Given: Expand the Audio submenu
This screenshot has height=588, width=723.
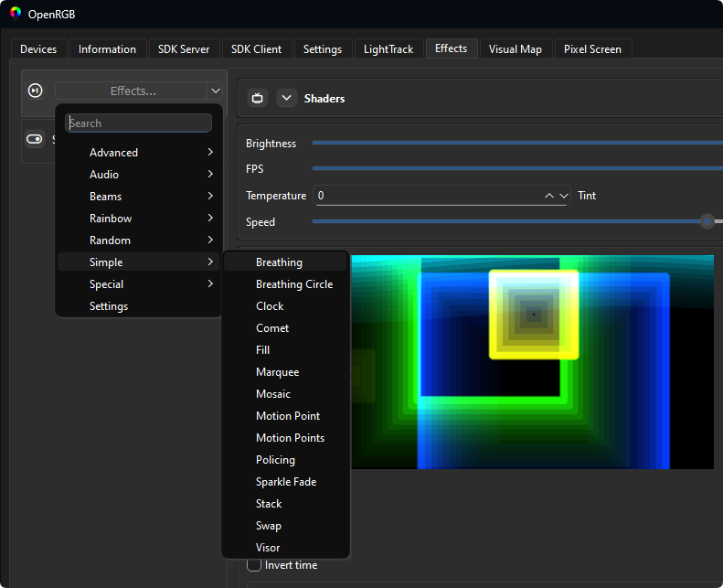Looking at the screenshot, I should pos(139,175).
